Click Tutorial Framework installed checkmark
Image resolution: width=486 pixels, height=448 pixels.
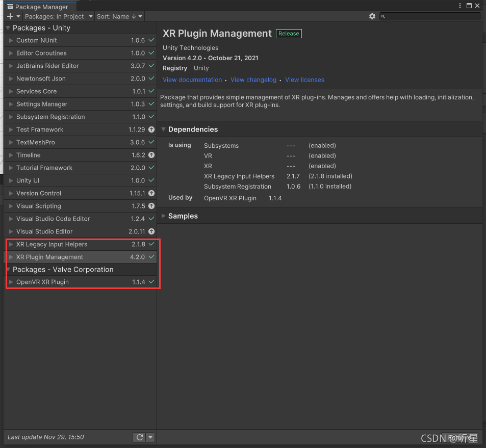pos(151,167)
